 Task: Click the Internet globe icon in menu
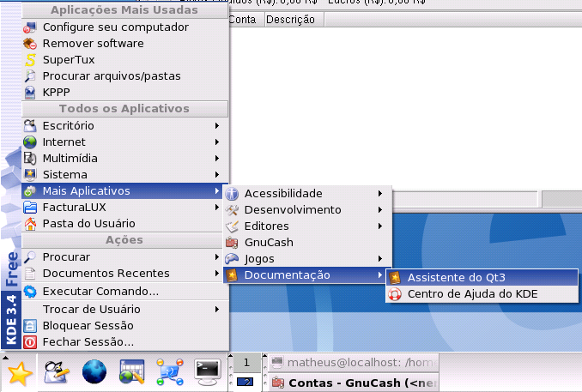point(30,142)
